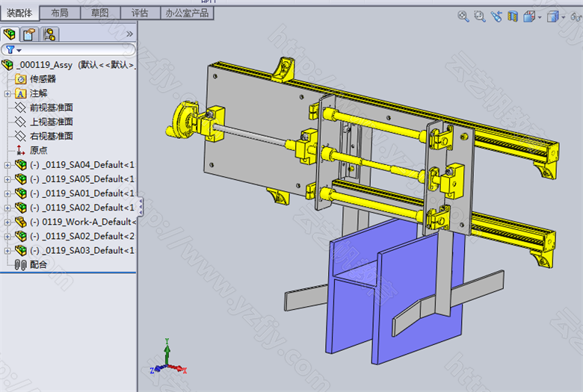The width and height of the screenshot is (583, 392).
Task: Expand the _0119_SA04_Default component node
Action: (x=7, y=165)
